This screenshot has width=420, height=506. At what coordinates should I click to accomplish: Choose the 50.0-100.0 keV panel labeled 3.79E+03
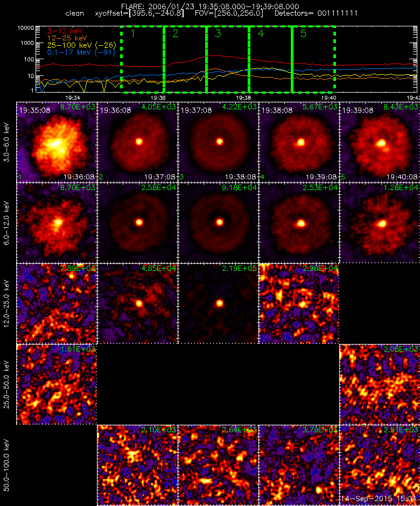point(299,465)
